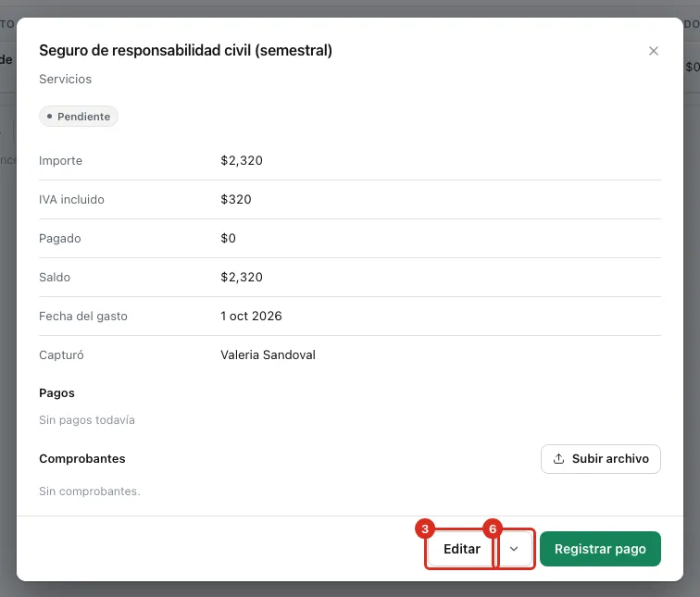Click the Importe label

60,161
